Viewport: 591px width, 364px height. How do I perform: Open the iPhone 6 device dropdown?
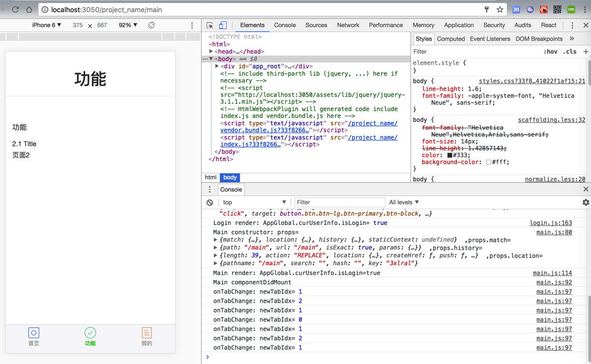[x=47, y=25]
